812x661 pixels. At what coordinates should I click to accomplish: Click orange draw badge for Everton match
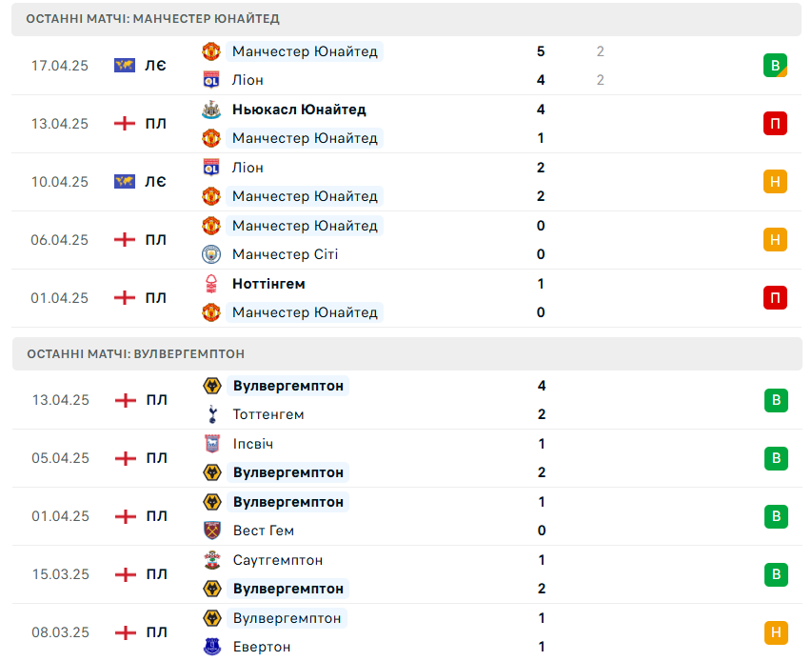[x=775, y=632]
